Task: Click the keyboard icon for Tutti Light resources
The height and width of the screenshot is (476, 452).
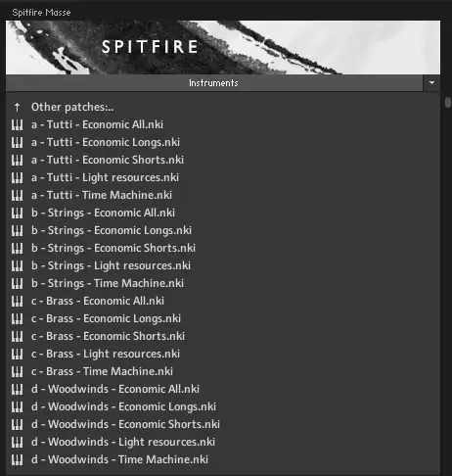Action: point(17,177)
